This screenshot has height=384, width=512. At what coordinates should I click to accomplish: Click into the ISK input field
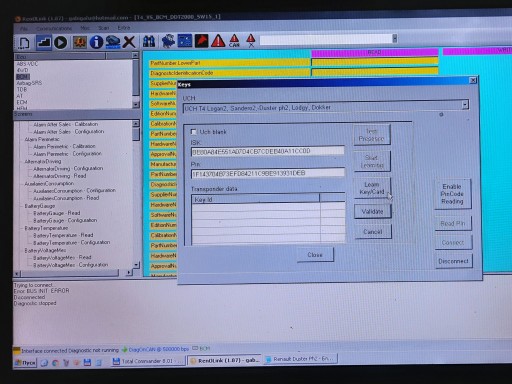pos(267,151)
